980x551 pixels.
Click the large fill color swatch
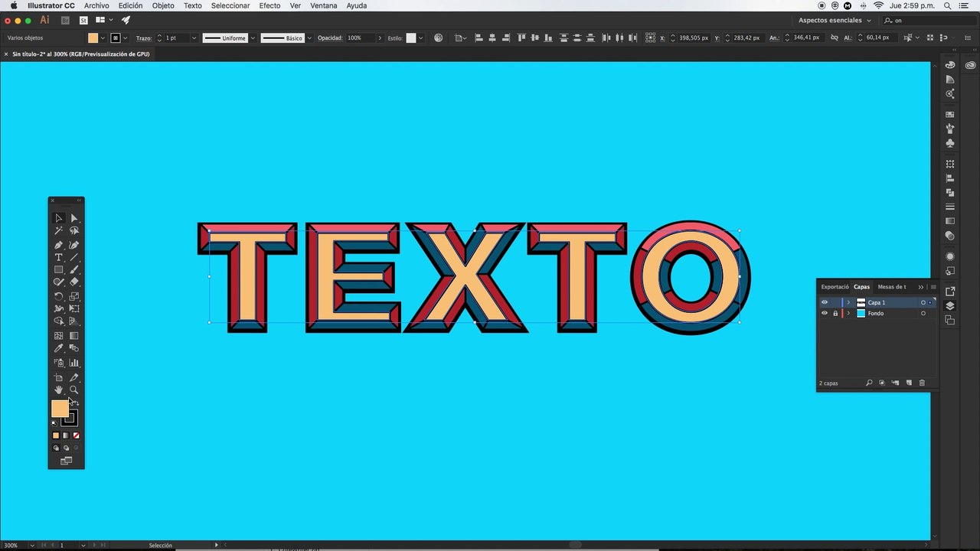(x=60, y=409)
